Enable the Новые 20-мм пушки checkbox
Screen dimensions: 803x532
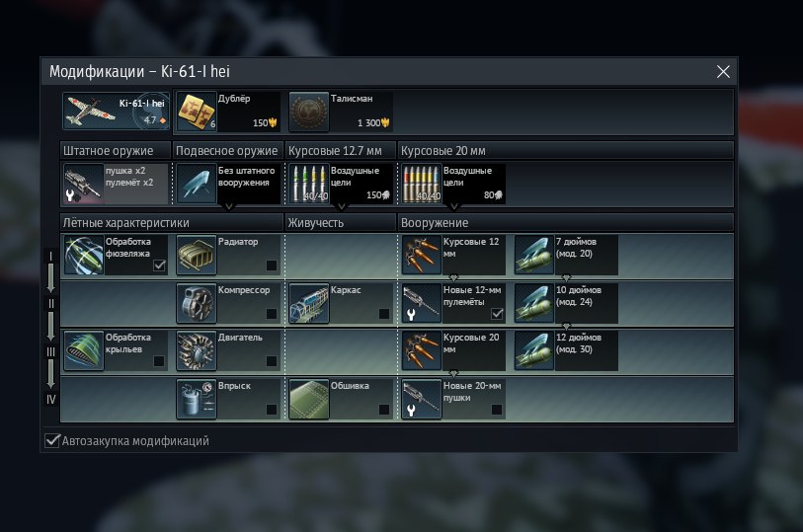(x=497, y=410)
